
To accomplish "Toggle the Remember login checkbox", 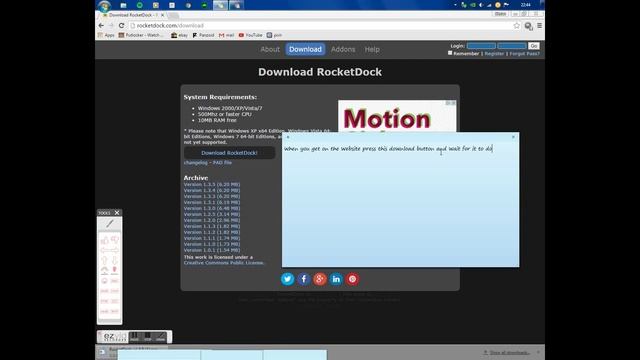I will (450, 53).
